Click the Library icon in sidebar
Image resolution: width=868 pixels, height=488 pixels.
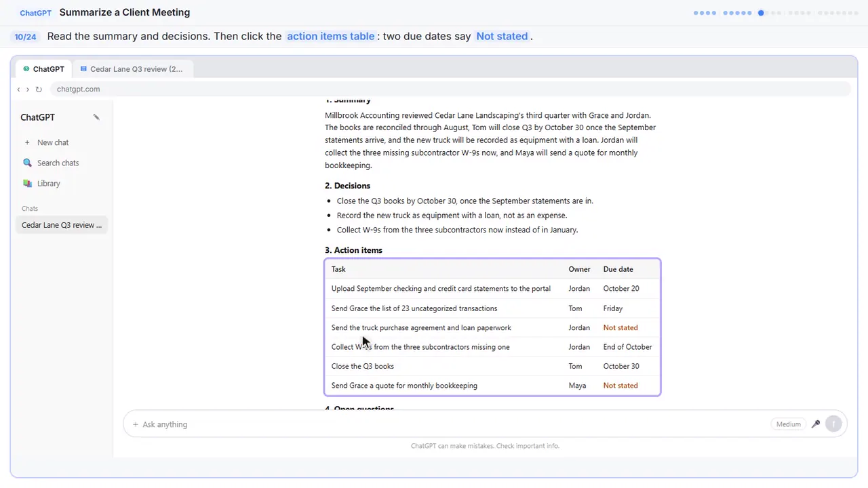(x=27, y=183)
